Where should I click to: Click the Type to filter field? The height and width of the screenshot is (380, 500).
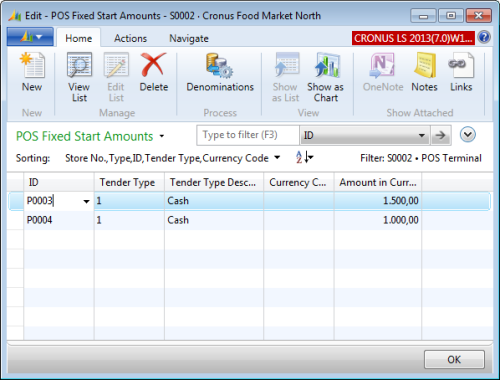248,135
